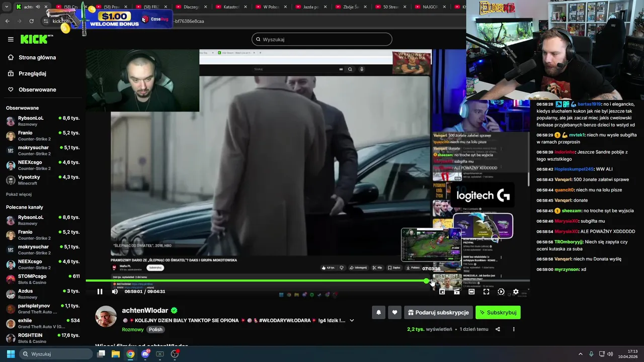Share the video via share icon
Screen dimensions: 644x362
(x=498, y=329)
